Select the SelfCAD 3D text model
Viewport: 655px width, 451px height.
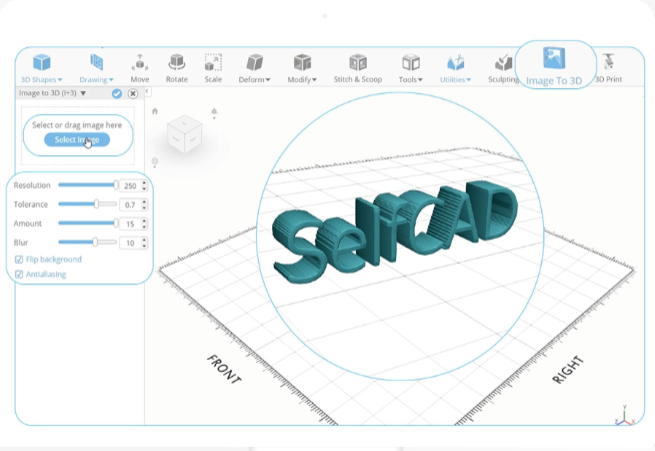click(395, 230)
